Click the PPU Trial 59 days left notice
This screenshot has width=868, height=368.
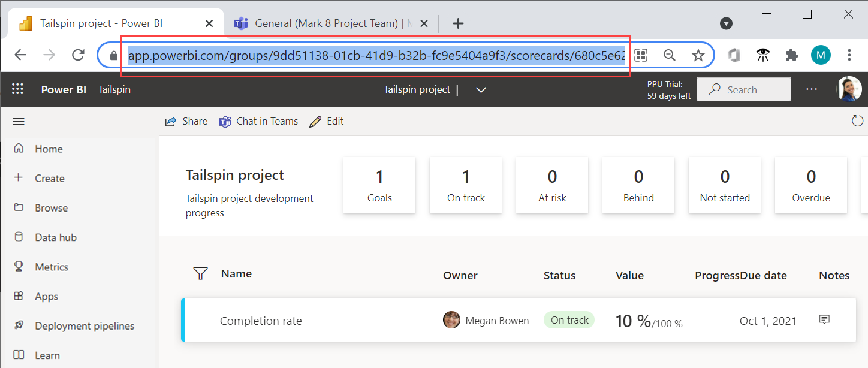click(x=669, y=90)
